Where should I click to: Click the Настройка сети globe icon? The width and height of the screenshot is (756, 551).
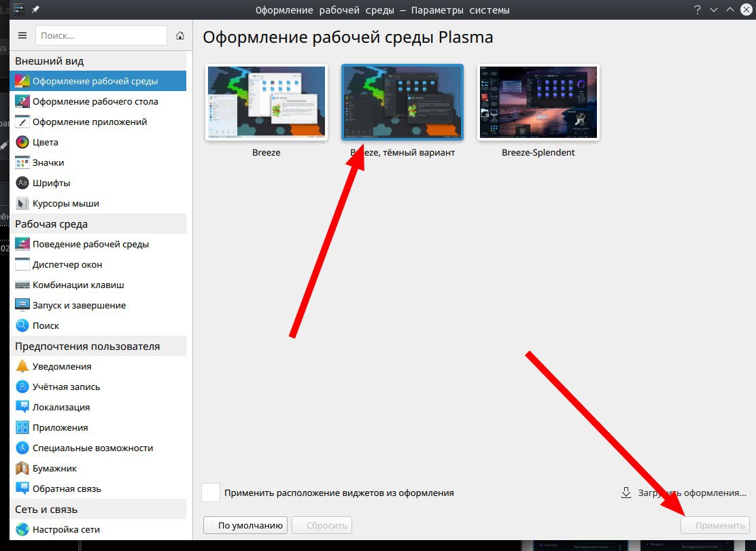22,529
